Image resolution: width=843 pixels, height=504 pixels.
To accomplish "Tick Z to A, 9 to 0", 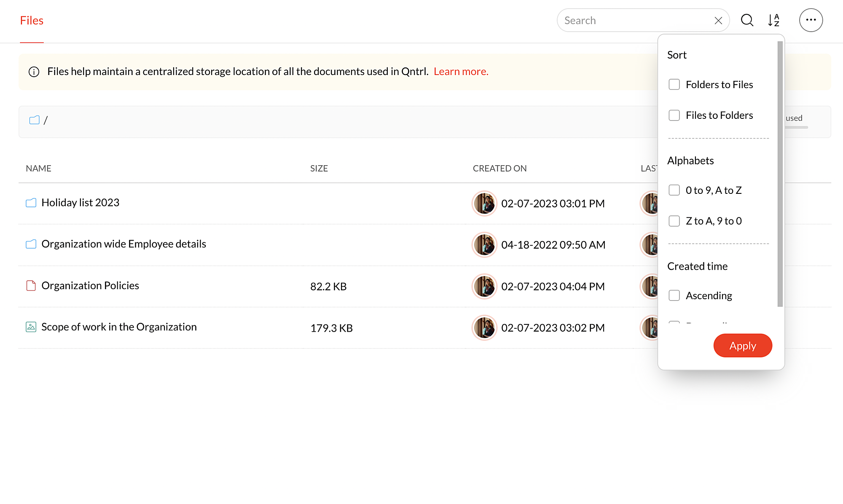I will (x=674, y=221).
